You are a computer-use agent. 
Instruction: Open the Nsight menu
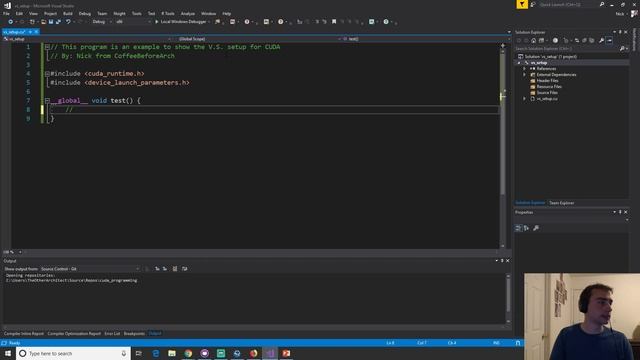(119, 13)
